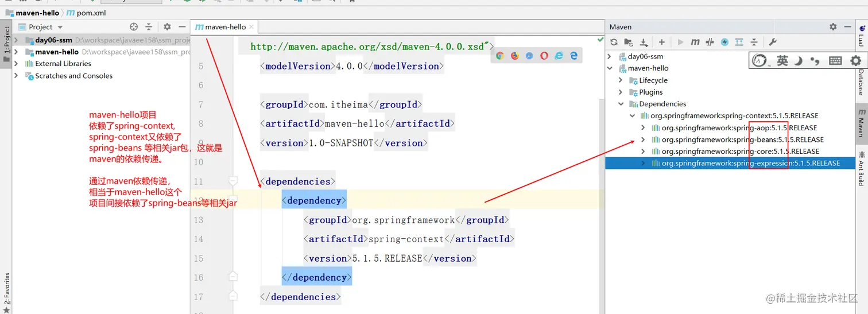Expand External Libraries node
Viewport: 868px width, 314px height.
pos(16,64)
